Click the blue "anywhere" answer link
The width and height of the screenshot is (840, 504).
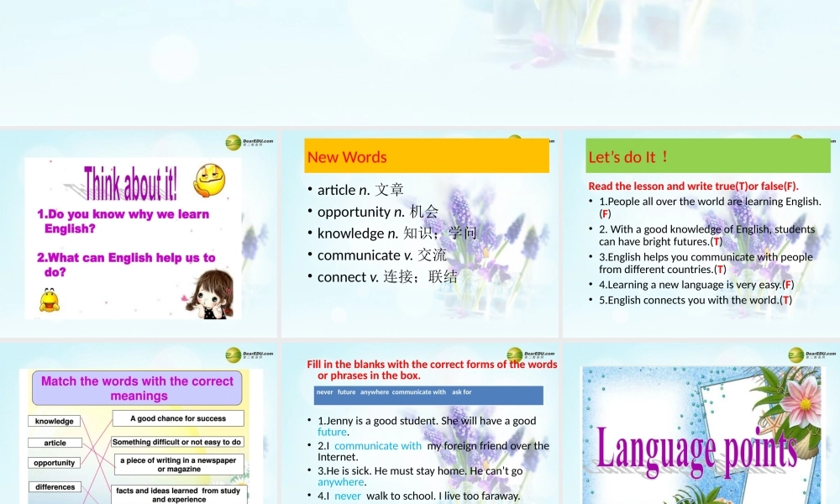(341, 481)
